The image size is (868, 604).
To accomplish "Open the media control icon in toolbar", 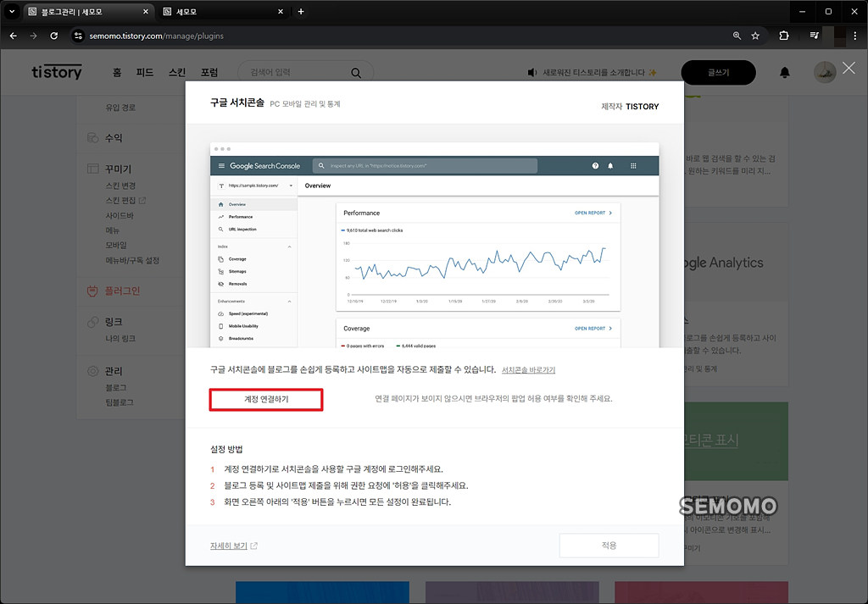I will click(x=814, y=36).
